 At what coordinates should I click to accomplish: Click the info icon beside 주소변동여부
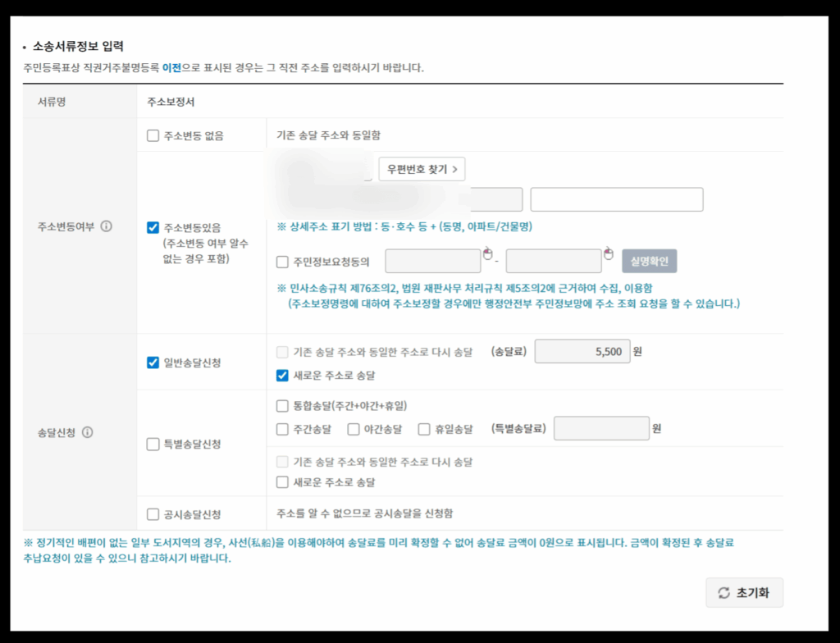tap(107, 227)
